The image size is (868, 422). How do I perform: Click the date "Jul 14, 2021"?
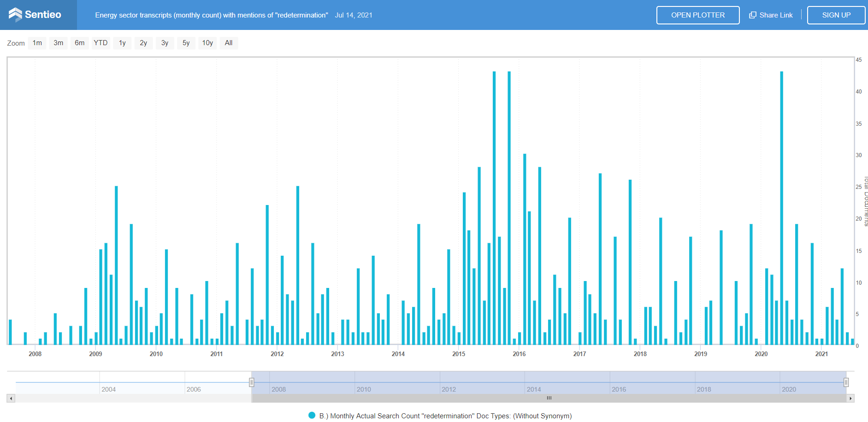coord(354,15)
